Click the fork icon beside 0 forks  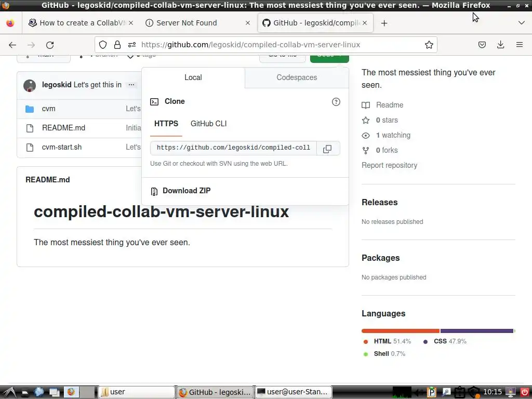pyautogui.click(x=366, y=150)
